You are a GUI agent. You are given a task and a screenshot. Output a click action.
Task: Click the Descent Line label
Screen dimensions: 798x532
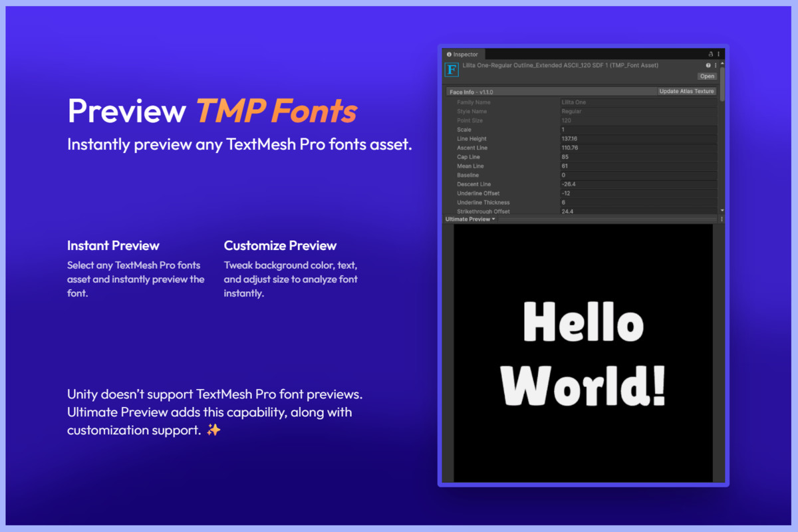tap(473, 184)
